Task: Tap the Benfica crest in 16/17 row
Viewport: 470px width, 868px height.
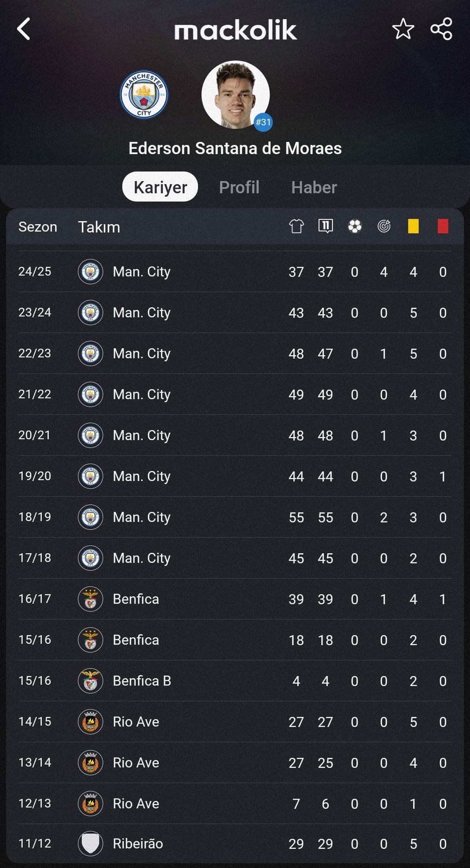Action: (x=91, y=599)
